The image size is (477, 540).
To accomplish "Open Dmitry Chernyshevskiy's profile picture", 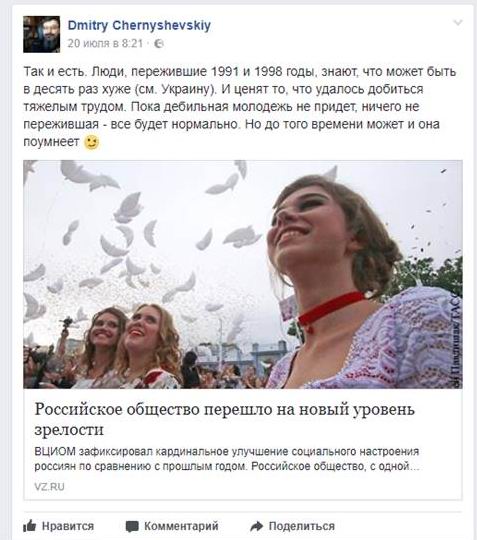I will 41,34.
